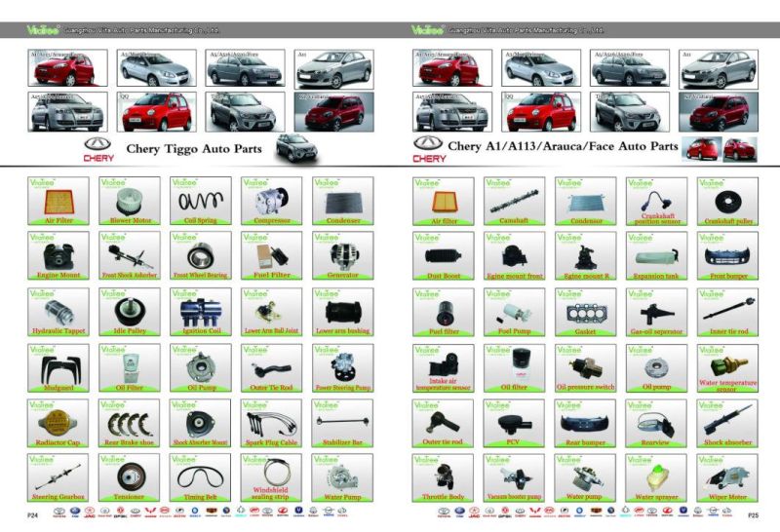Open the Throttle Body part card
This screenshot has height=532, width=780.
443,477
